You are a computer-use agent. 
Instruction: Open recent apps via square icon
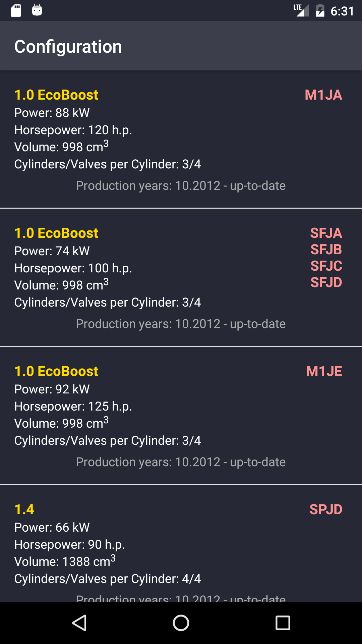(283, 623)
